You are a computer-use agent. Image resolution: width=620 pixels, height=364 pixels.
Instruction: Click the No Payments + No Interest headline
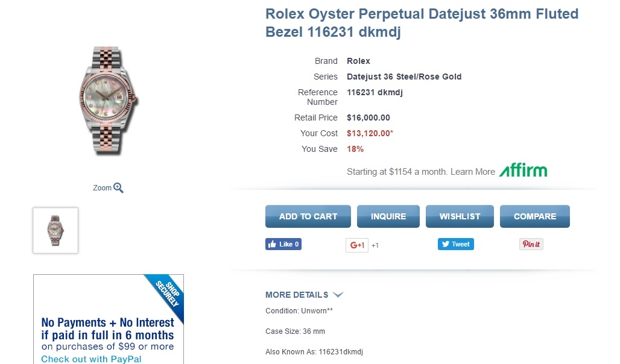pos(107,328)
